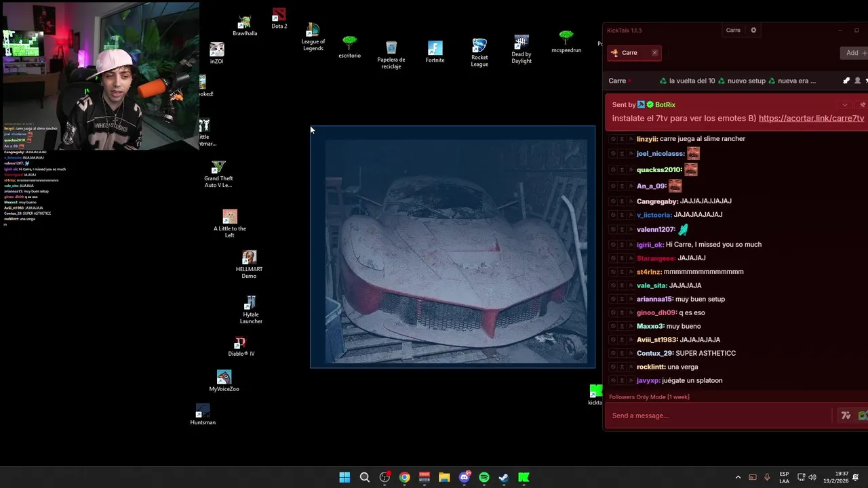The width and height of the screenshot is (868, 488).
Task: Timeout icon beside Maxxo3's message
Action: tap(622, 326)
